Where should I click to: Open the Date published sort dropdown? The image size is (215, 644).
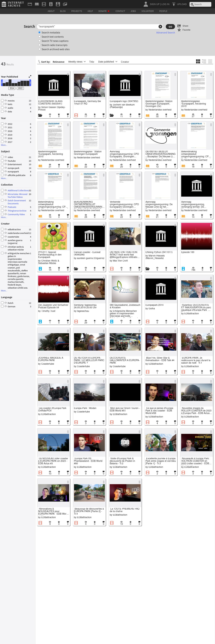[108, 62]
